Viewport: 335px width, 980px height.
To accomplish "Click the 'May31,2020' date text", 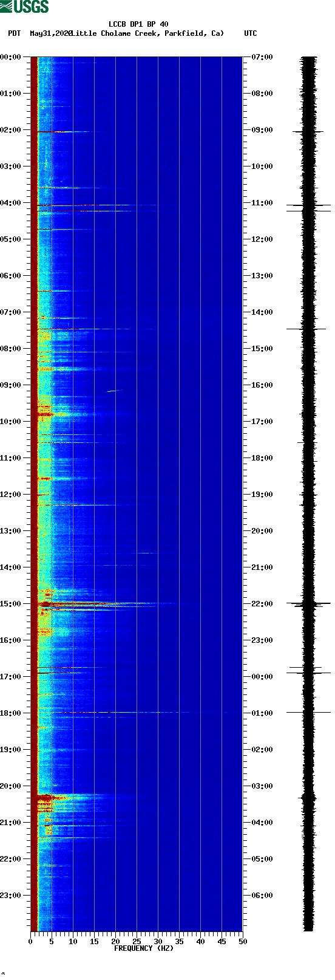I will [x=51, y=33].
